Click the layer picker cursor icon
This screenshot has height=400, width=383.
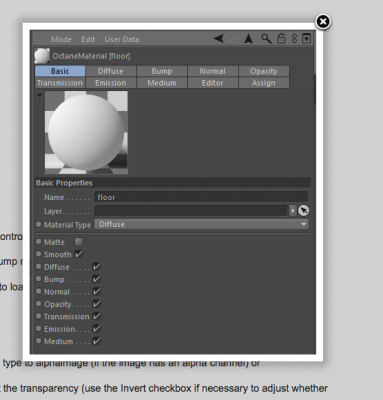coord(303,211)
